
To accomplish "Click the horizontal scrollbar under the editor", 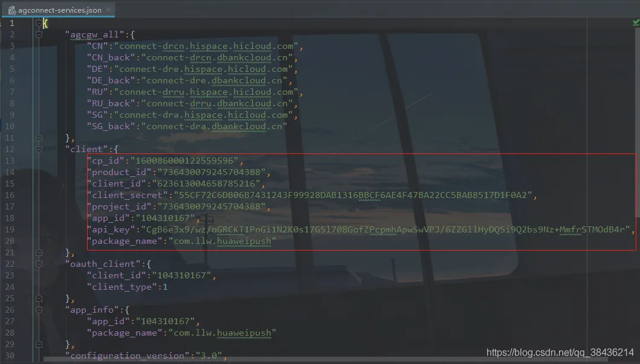I will pyautogui.click(x=326, y=360).
